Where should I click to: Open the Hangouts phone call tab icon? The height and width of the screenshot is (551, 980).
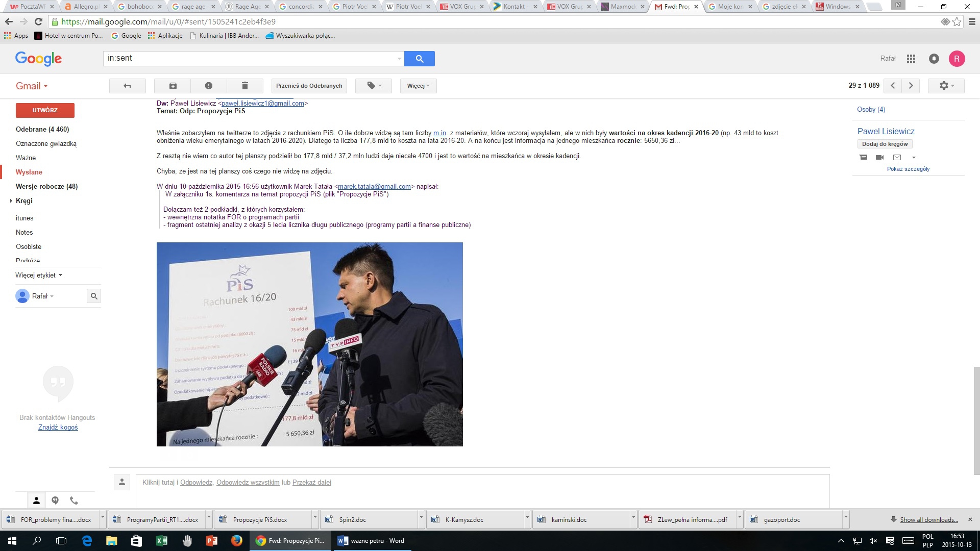[x=74, y=500]
